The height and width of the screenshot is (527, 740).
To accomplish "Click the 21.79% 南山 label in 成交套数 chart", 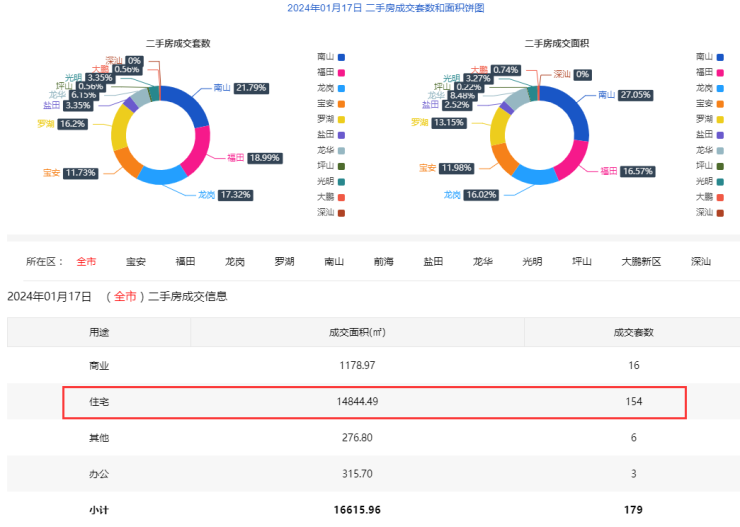I will 241,88.
